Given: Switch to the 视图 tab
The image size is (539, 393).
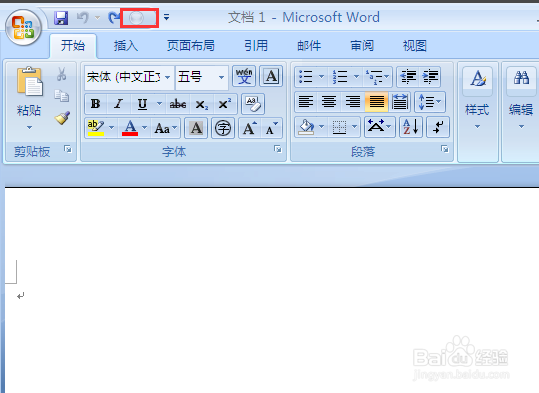Looking at the screenshot, I should click(x=415, y=46).
